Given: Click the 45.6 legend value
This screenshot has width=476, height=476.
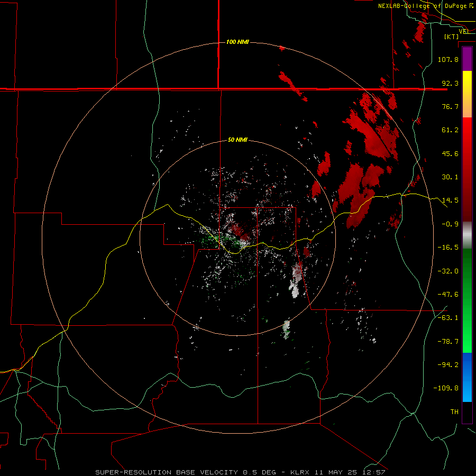Looking at the screenshot, I should [x=450, y=153].
